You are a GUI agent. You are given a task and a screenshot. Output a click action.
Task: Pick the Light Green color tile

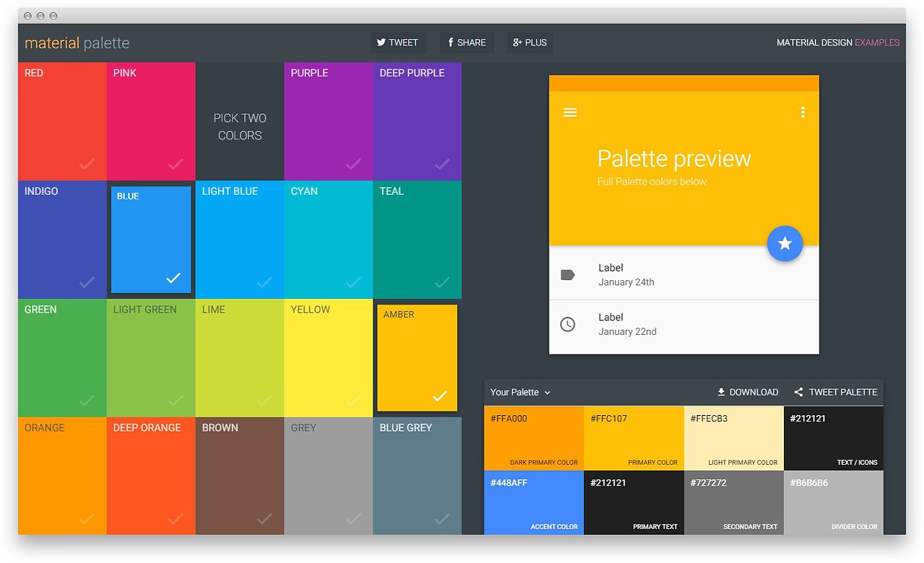pyautogui.click(x=151, y=358)
